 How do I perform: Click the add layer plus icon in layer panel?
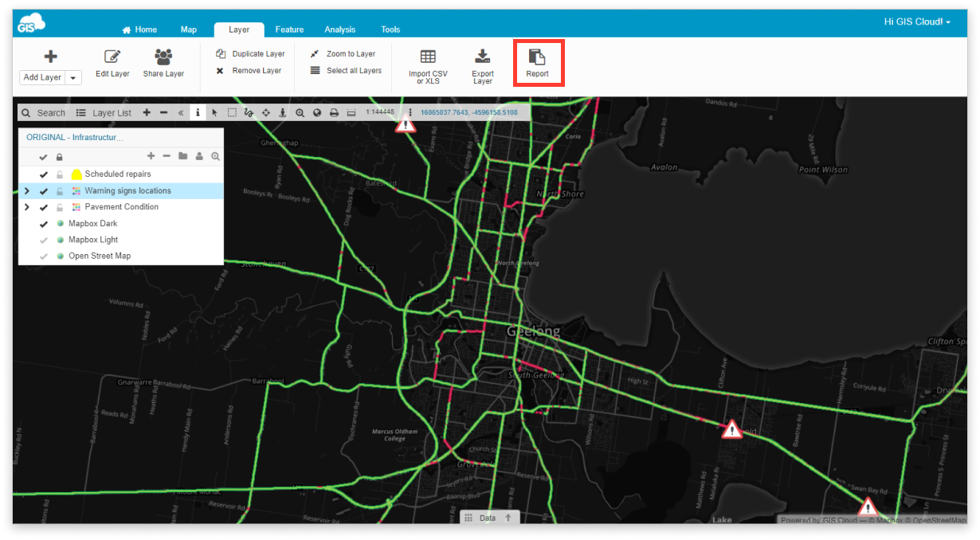coord(150,156)
